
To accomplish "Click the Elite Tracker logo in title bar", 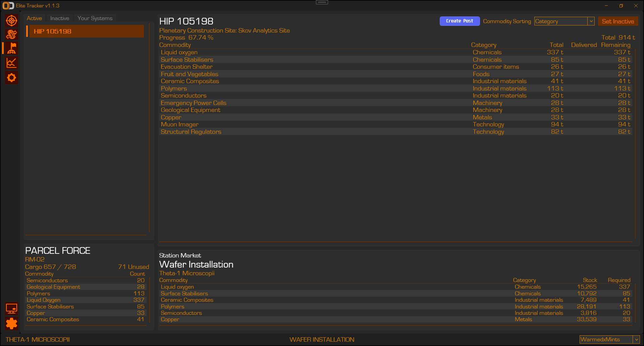I will click(x=8, y=6).
